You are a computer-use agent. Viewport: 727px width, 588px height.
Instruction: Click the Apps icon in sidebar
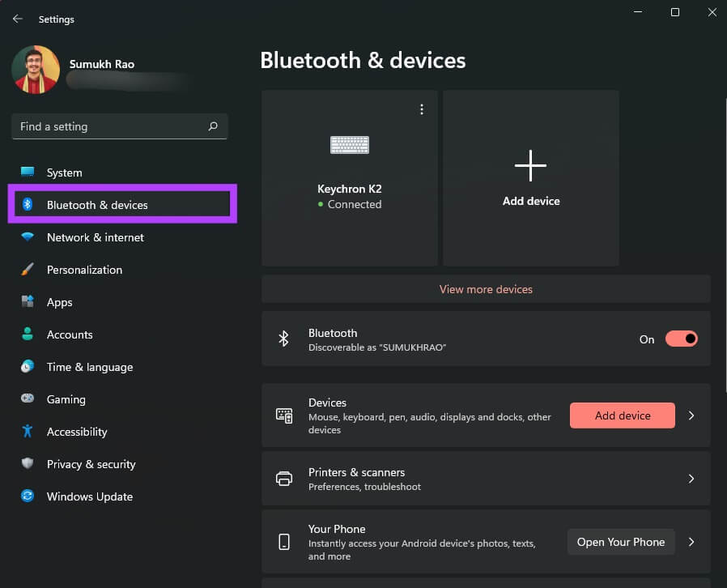[28, 301]
